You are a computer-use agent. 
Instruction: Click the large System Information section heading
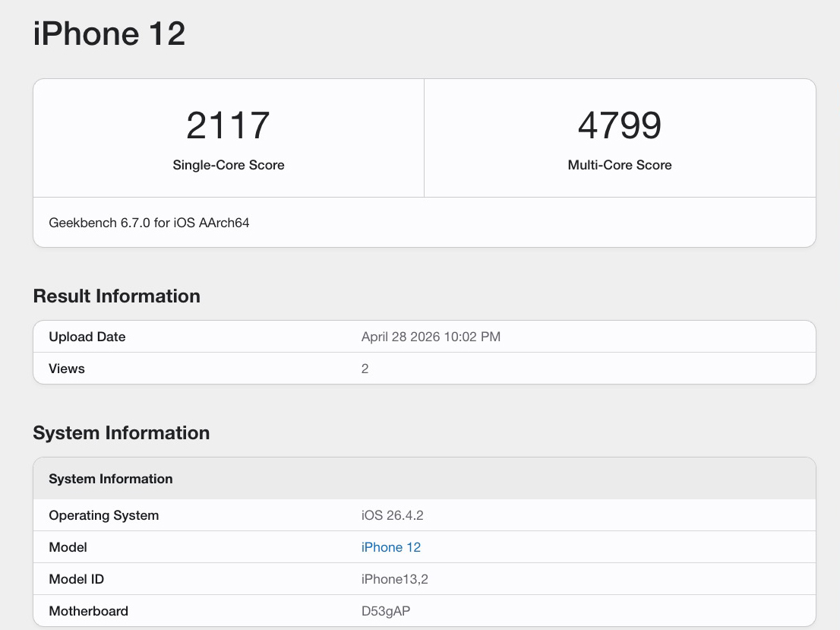121,433
